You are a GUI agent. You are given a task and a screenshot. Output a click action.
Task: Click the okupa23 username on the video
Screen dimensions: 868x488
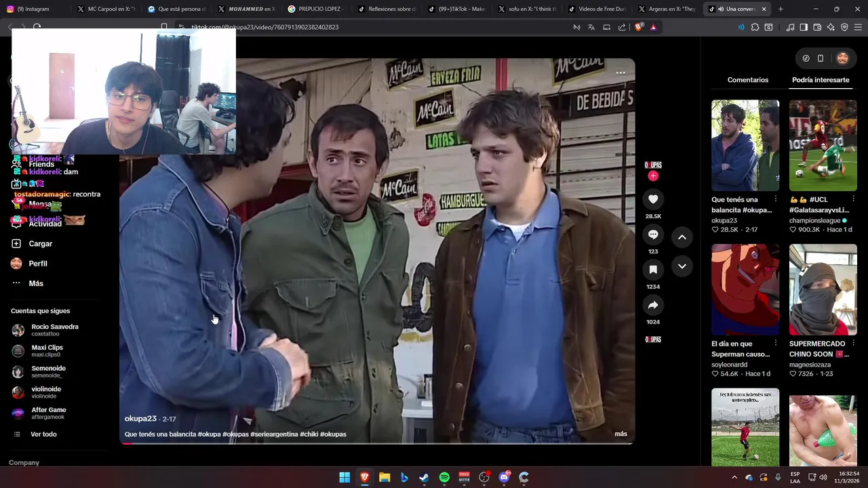(140, 419)
